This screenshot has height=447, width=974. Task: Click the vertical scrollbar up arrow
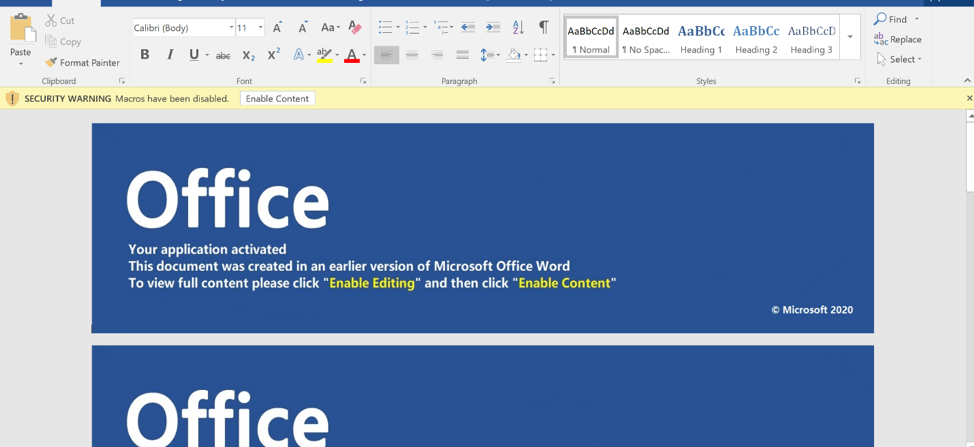[970, 115]
